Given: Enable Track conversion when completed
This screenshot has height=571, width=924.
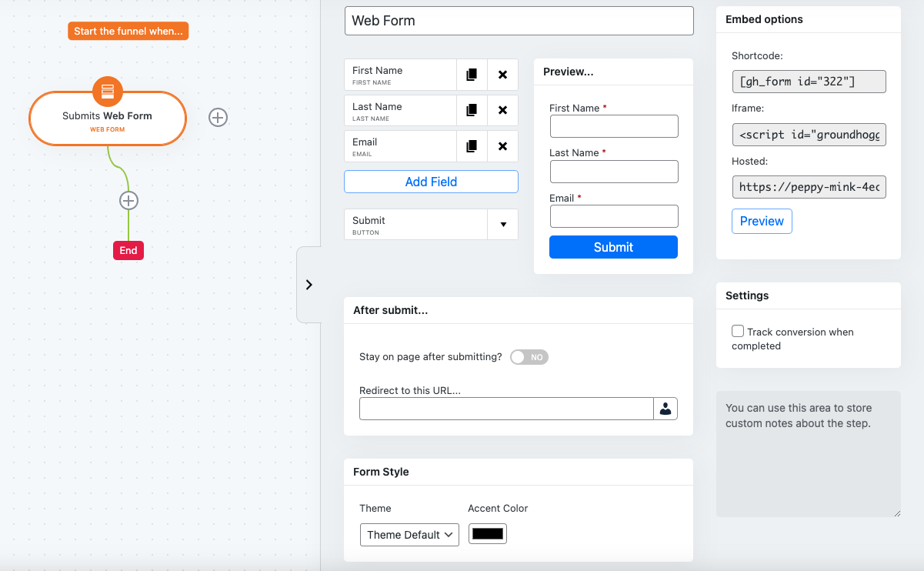Looking at the screenshot, I should coord(738,332).
